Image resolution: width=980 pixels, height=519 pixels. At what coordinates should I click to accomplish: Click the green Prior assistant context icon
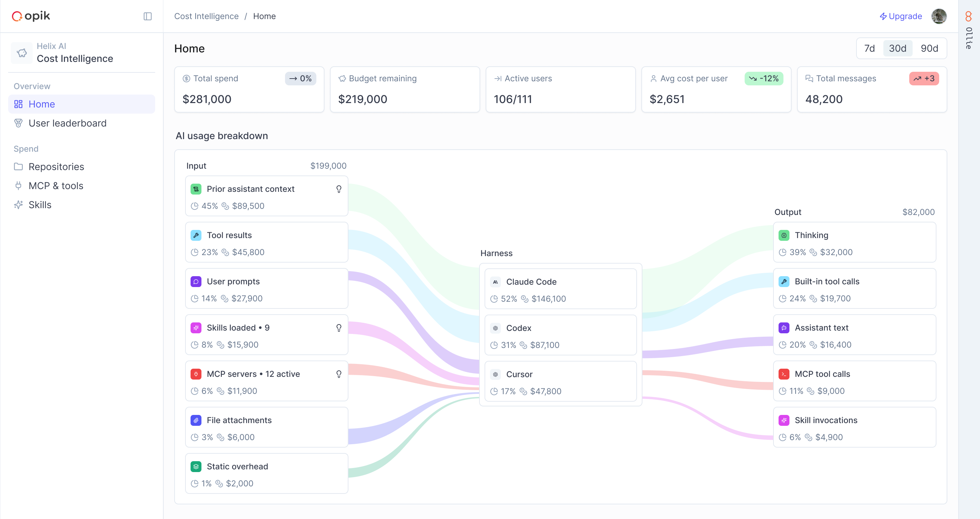tap(196, 189)
